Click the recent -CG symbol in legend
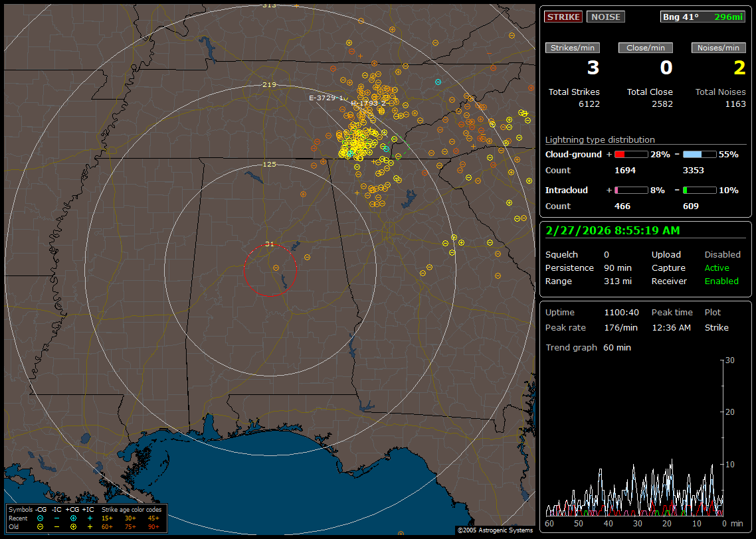 coord(40,518)
